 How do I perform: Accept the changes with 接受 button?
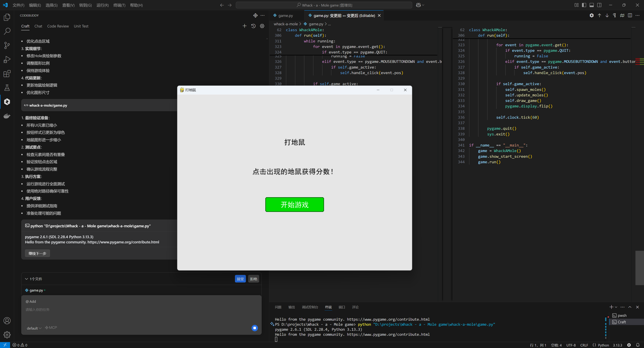[240, 279]
